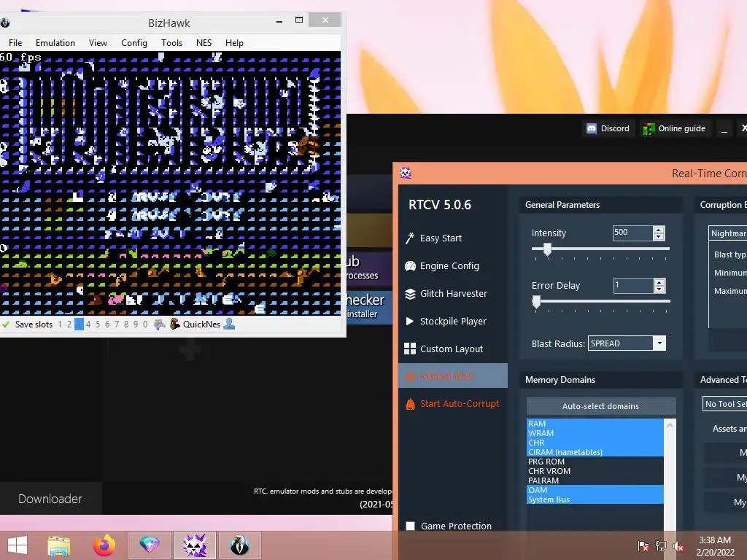Click the Discord button icon
747x560 pixels.
point(592,128)
